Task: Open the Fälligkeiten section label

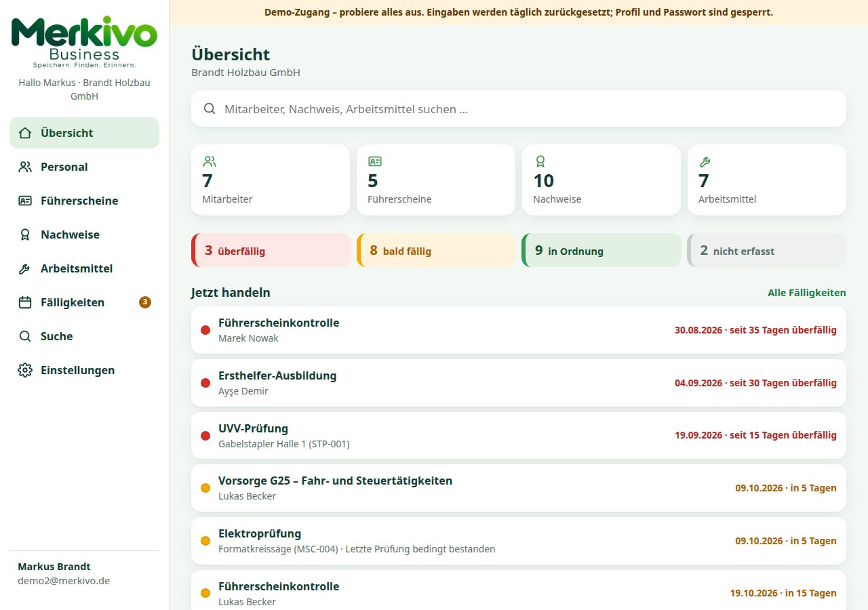Action: tap(73, 302)
